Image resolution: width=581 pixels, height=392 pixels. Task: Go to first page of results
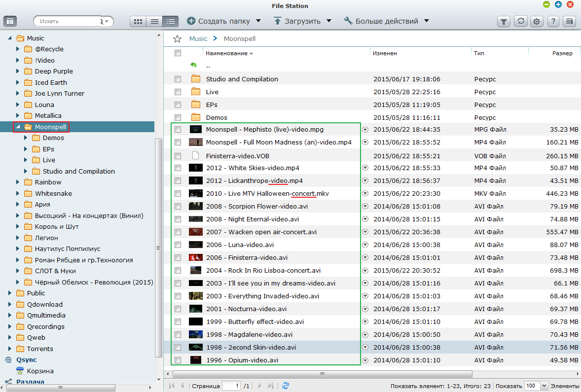[x=172, y=386]
